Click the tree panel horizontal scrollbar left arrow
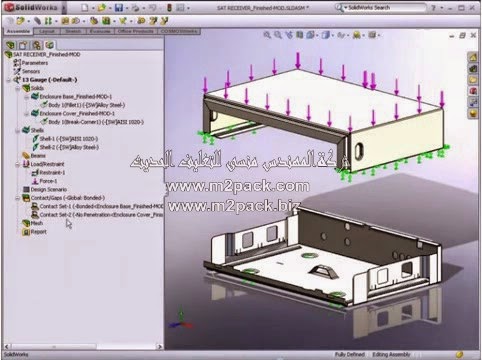 6,347
